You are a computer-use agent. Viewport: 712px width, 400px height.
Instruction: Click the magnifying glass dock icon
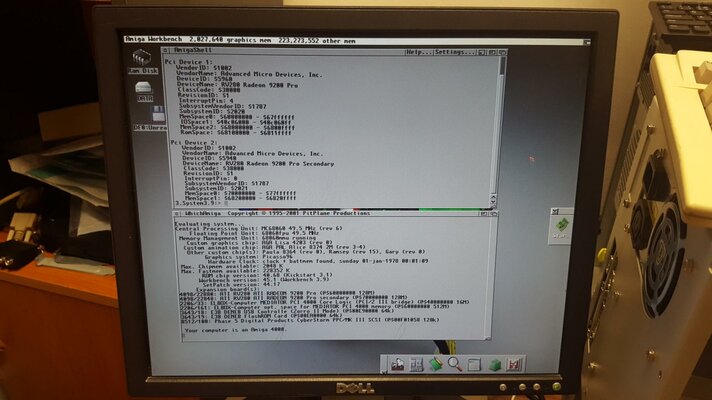coord(455,364)
